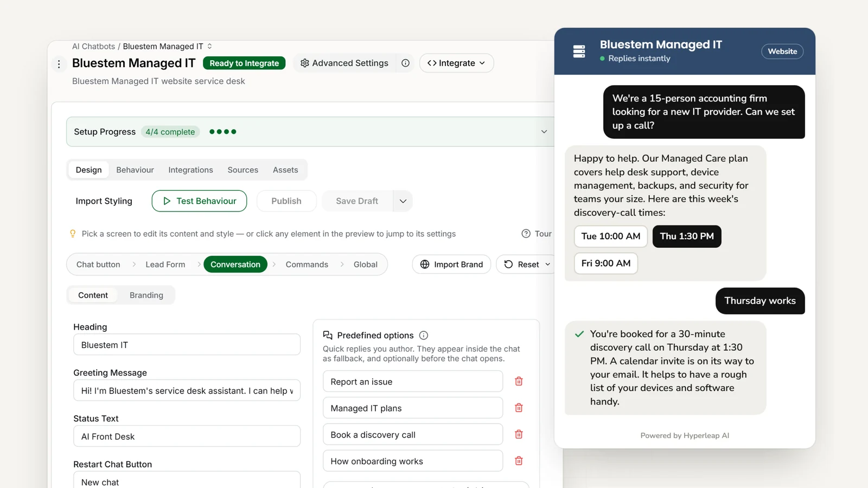Delete the Managed IT plans option
The width and height of the screenshot is (868, 488).
click(x=519, y=408)
